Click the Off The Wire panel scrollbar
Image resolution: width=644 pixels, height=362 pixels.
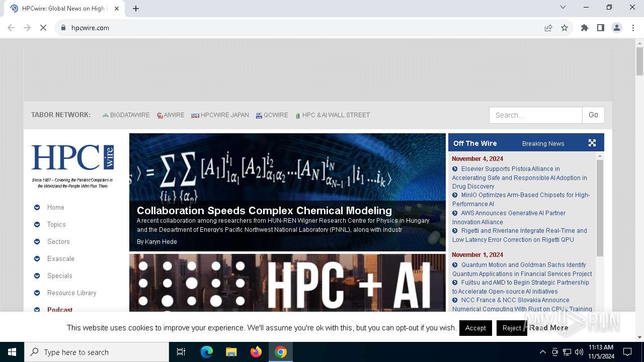(600, 208)
